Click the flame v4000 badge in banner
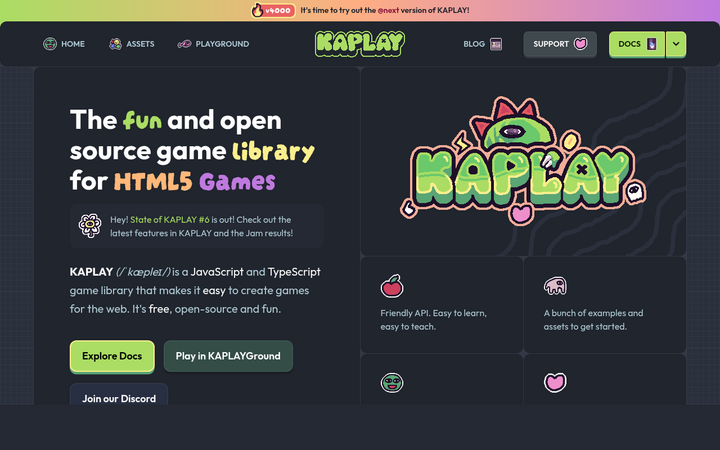The image size is (720, 450). [273, 10]
